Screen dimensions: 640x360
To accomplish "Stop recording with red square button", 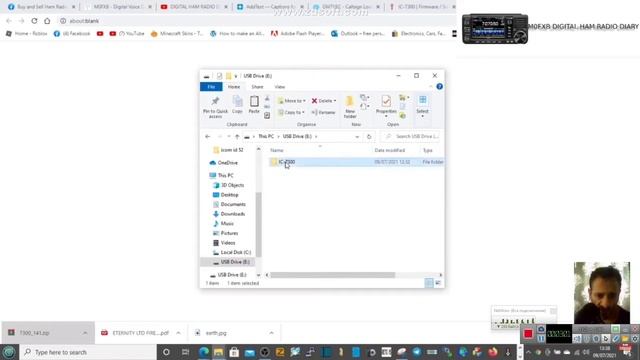I will [x=528, y=334].
